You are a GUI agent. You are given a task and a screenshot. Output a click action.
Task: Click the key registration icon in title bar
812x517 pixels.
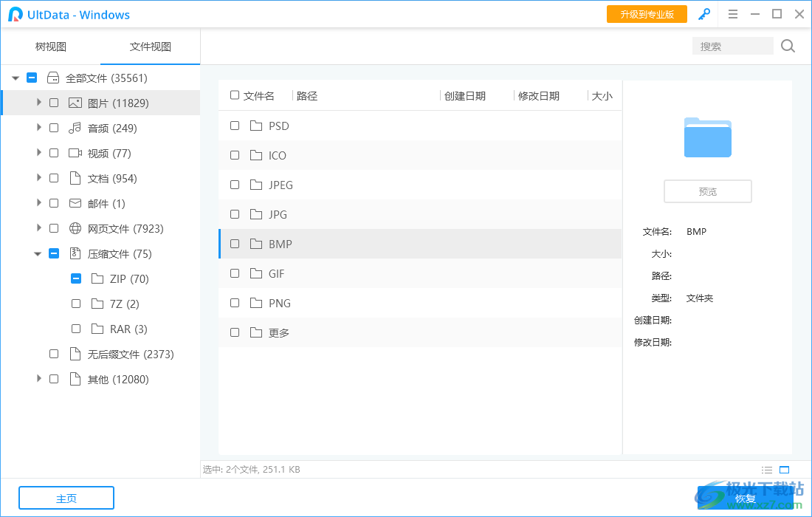pyautogui.click(x=703, y=14)
